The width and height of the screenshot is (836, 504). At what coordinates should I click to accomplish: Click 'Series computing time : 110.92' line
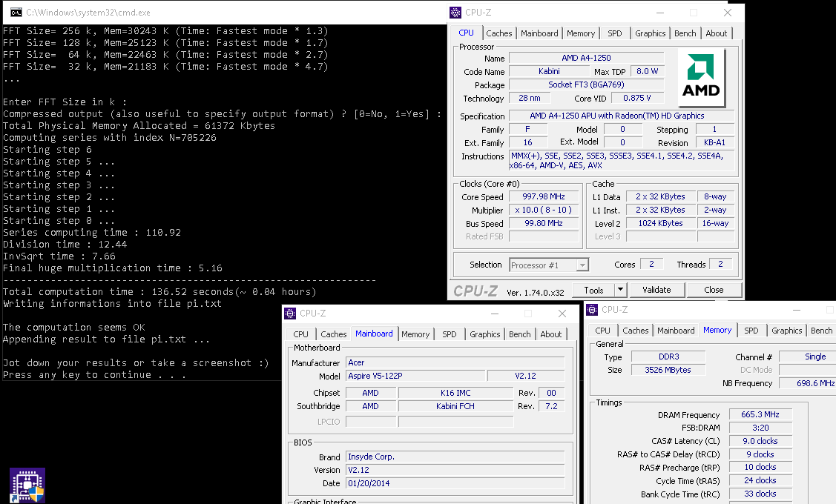pyautogui.click(x=92, y=232)
